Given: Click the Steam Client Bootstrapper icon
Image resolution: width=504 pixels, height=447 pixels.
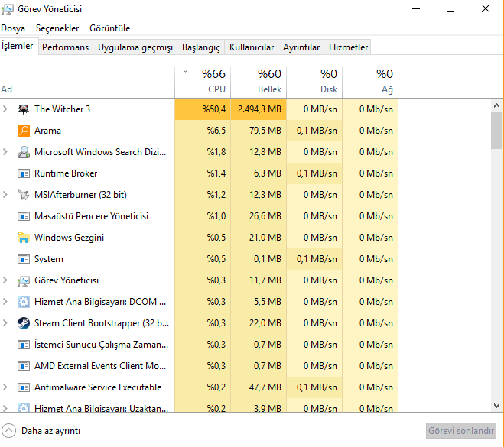Looking at the screenshot, I should click(x=24, y=323).
